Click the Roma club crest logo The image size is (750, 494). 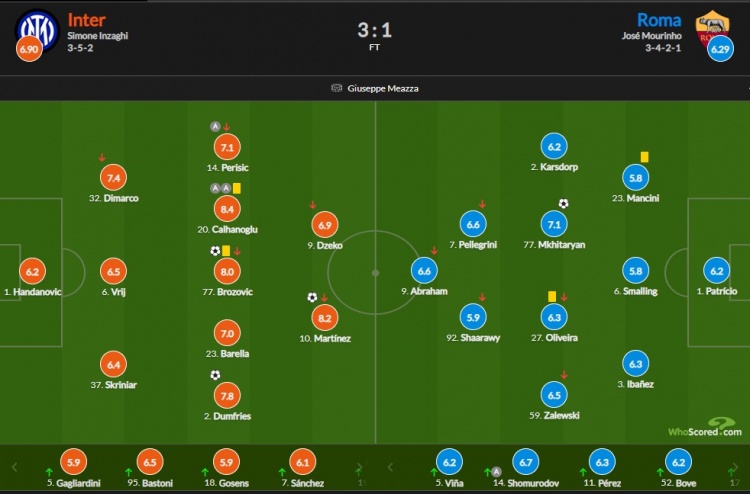[712, 29]
